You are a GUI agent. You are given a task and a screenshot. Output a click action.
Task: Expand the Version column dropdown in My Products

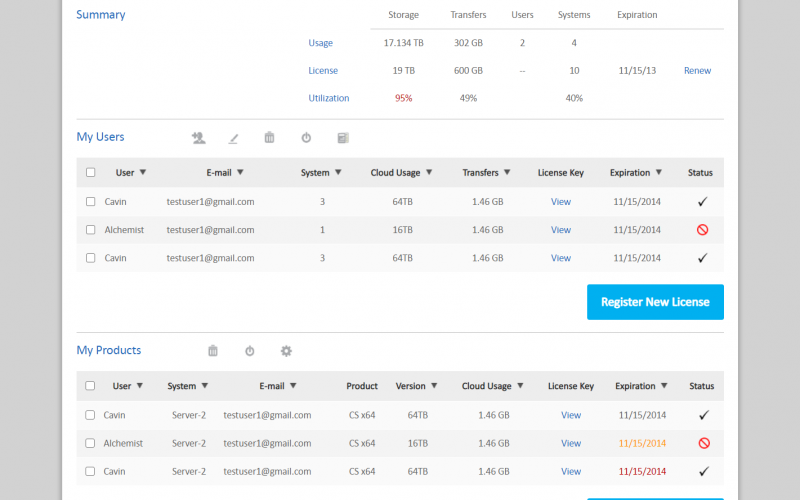[x=435, y=386]
